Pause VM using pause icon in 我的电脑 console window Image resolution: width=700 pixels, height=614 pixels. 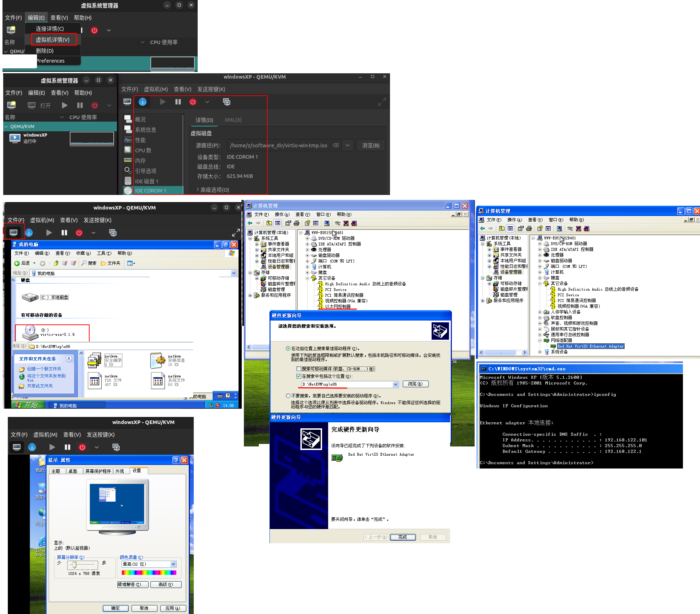tap(64, 233)
